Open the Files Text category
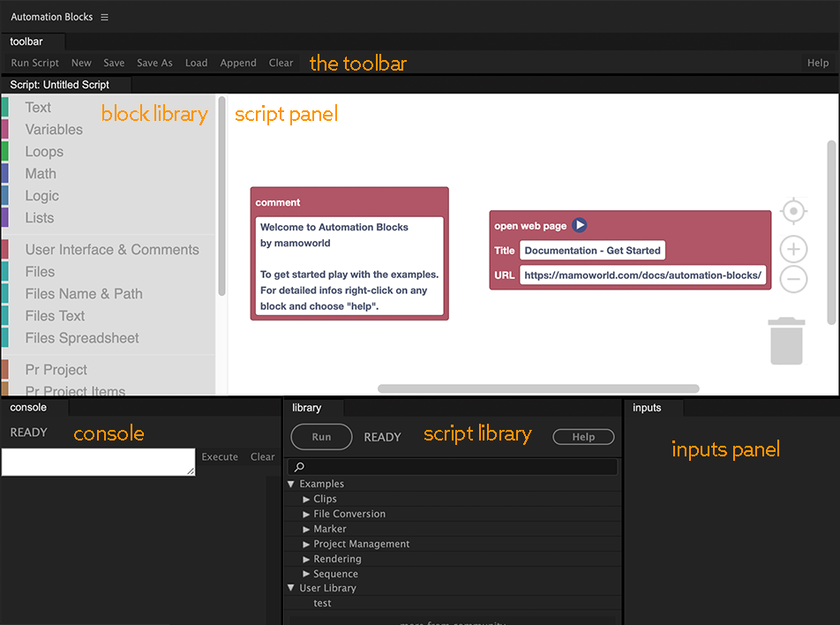Viewport: 840px width, 625px height. (x=56, y=316)
